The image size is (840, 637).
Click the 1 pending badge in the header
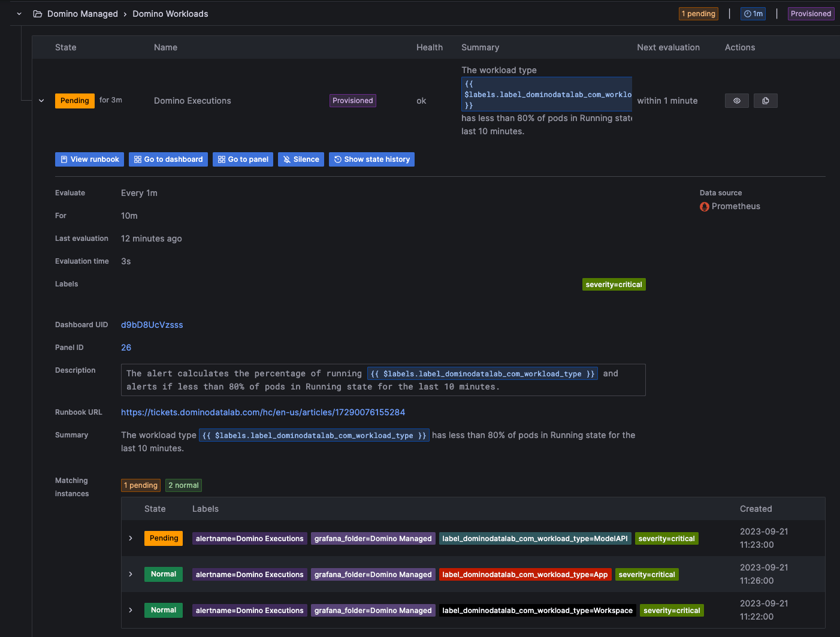pyautogui.click(x=699, y=14)
